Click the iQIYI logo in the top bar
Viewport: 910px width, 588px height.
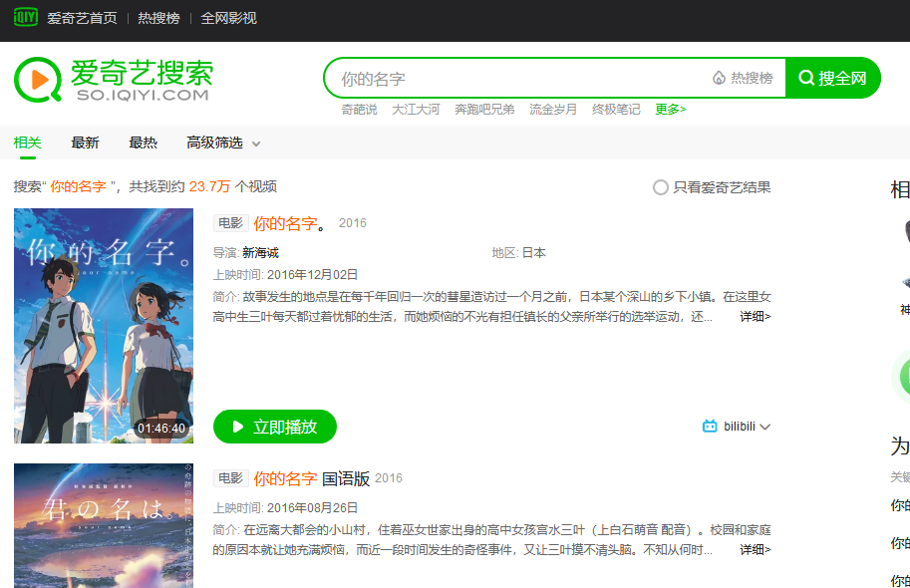pyautogui.click(x=26, y=17)
